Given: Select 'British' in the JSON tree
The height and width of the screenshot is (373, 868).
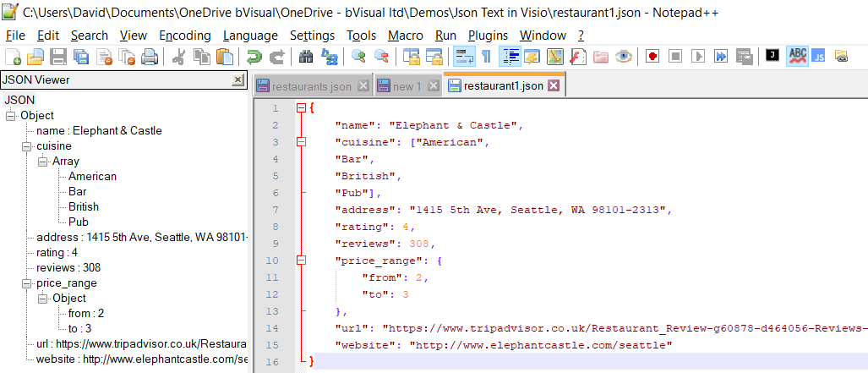Looking at the screenshot, I should (x=84, y=206).
